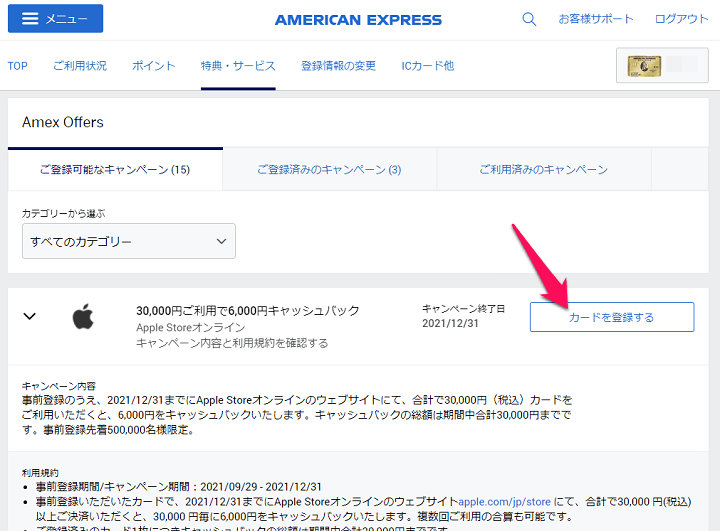The image size is (720, 531).
Task: Click the キャンペーン内容 section heading
Action: point(59,386)
